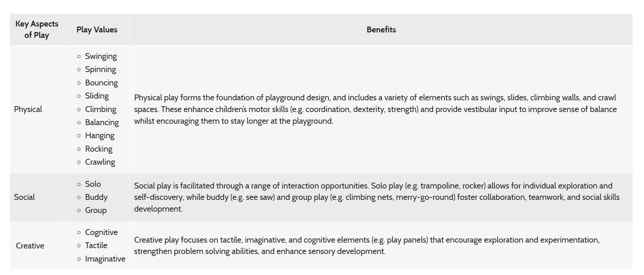Click the Physical play benefits paragraph
The height and width of the screenshot is (275, 644).
pyautogui.click(x=375, y=109)
